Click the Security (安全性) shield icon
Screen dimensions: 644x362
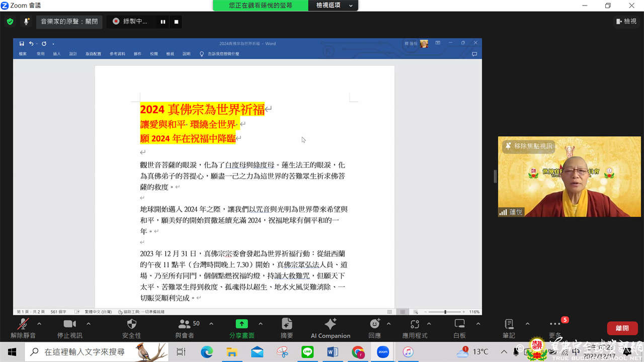(131, 324)
